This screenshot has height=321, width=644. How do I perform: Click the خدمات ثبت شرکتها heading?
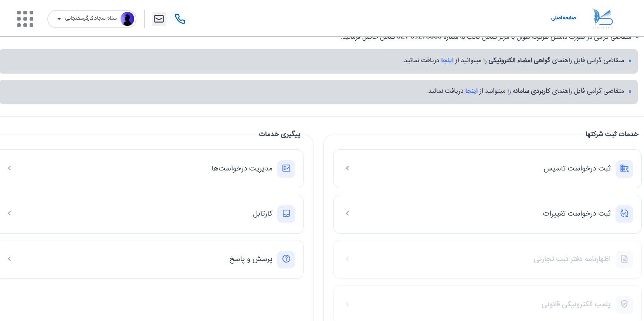[x=612, y=134]
